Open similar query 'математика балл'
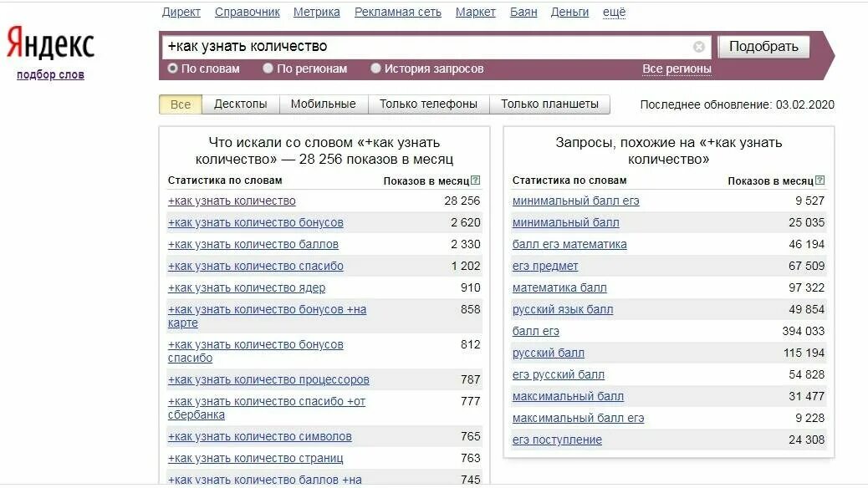868x488 pixels. (559, 287)
